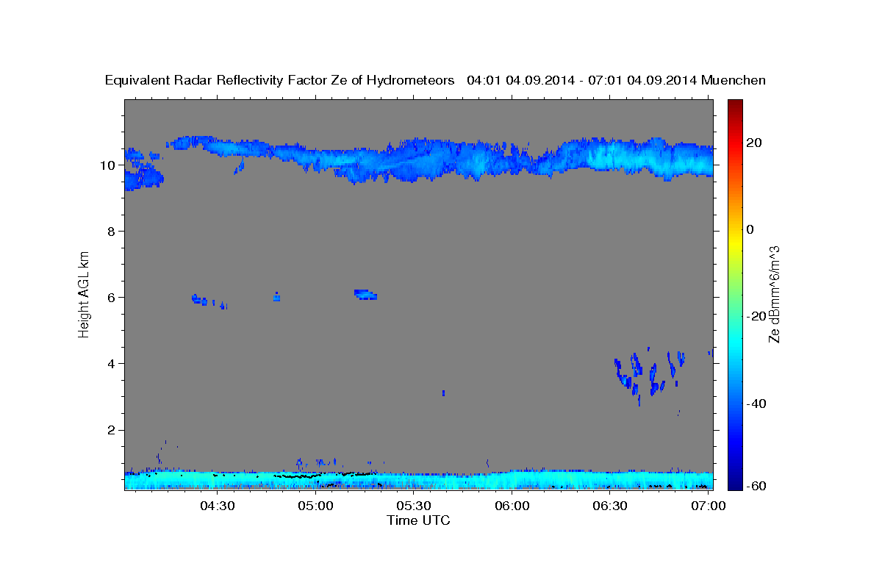
Task: Click the height tick label '2'
Action: pyautogui.click(x=111, y=430)
